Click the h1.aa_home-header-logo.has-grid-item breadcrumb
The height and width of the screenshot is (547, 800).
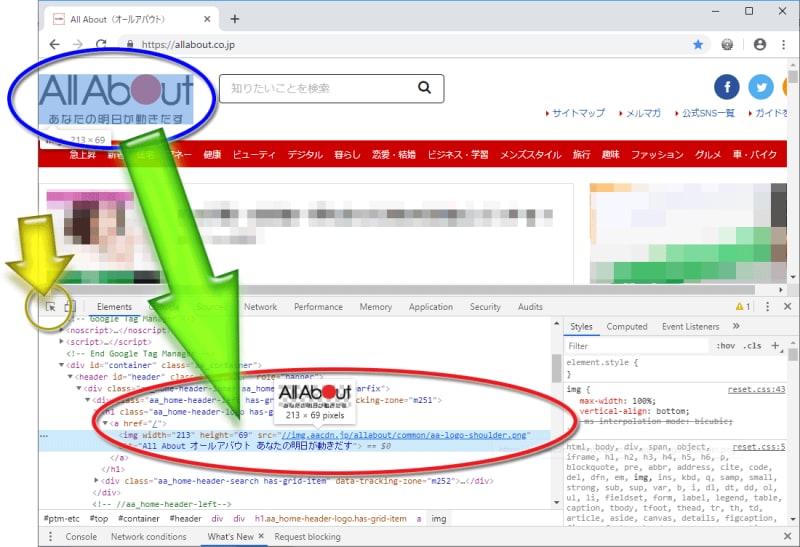[331, 518]
